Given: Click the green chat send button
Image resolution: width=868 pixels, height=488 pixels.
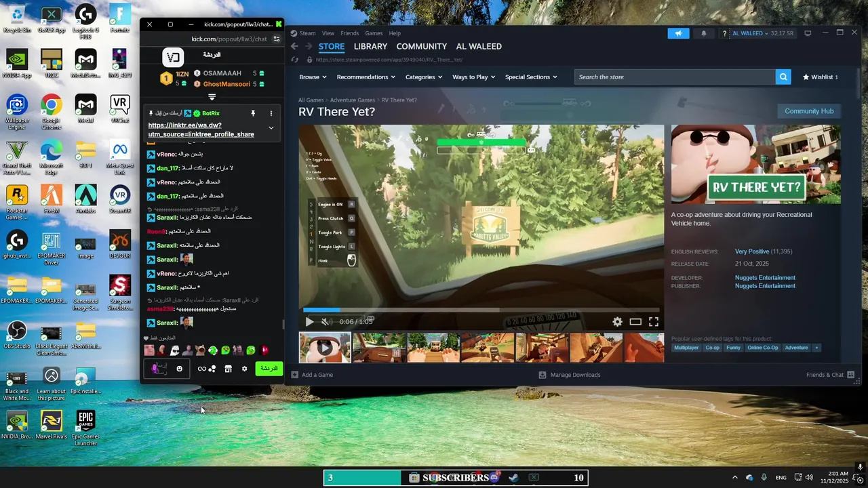Looking at the screenshot, I should click(269, 369).
